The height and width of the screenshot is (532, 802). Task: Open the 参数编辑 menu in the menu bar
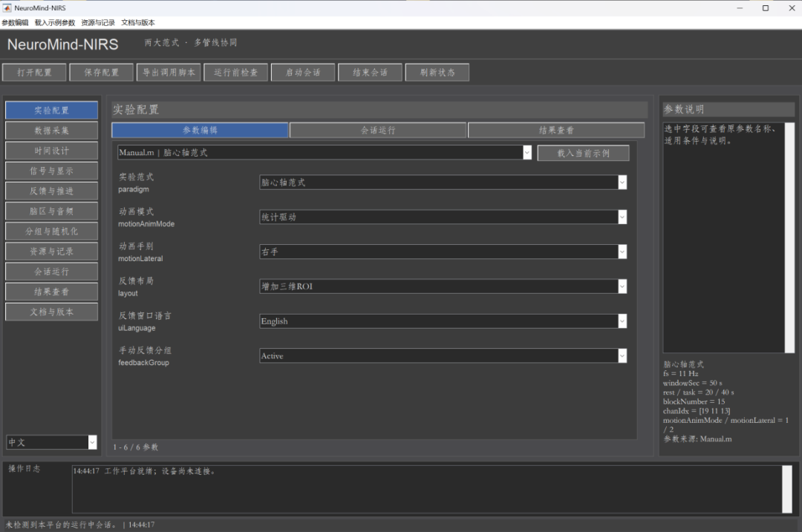click(16, 22)
